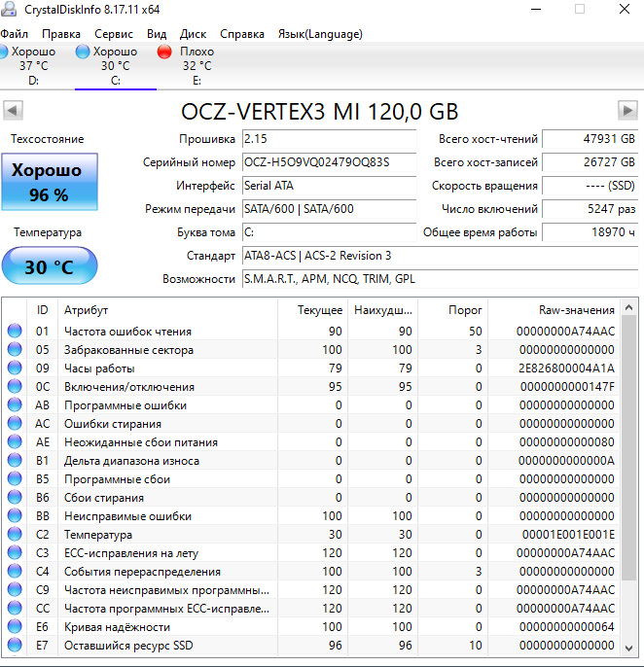The image size is (644, 667).
Task: Click total working time value 18970 ч
Action: (590, 232)
